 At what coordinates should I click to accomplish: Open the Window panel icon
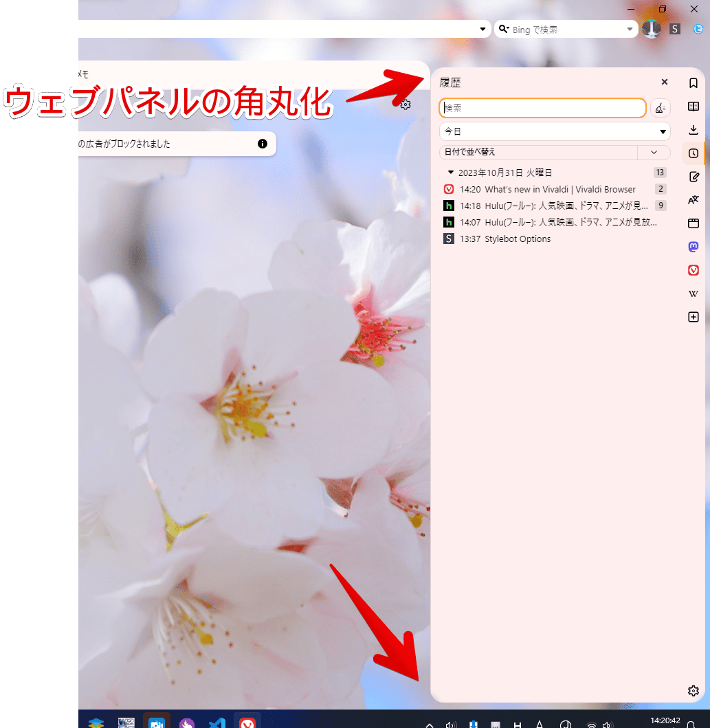694,223
